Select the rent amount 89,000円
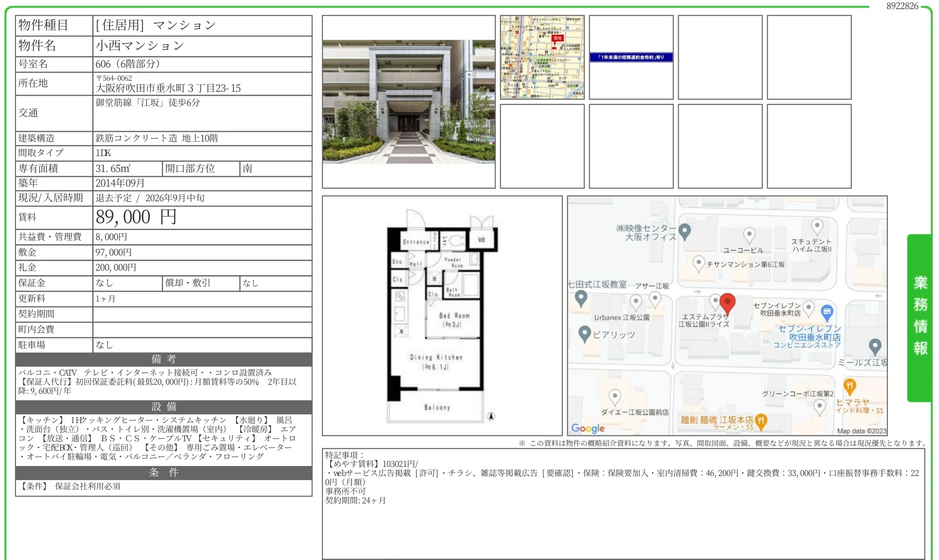Image resolution: width=939 pixels, height=560 pixels. 136,217
